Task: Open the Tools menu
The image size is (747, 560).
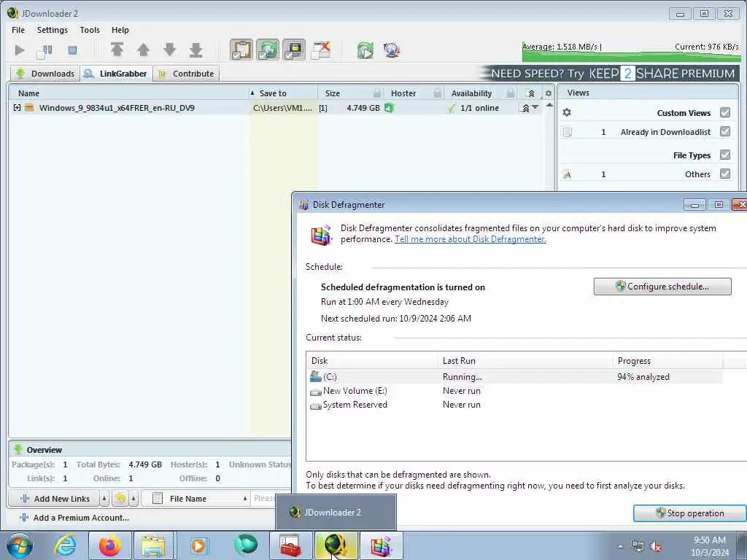Action: click(x=90, y=30)
